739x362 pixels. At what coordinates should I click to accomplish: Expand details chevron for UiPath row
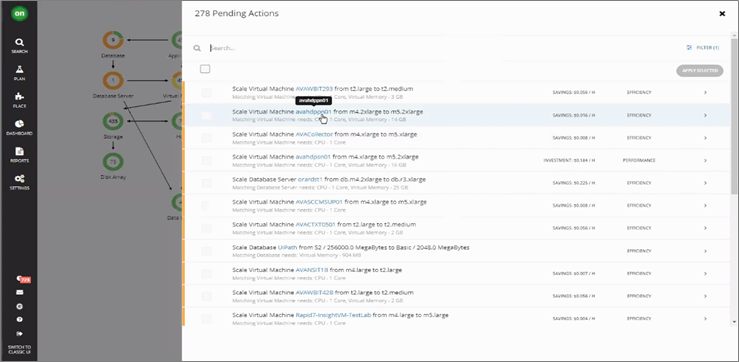[705, 251]
